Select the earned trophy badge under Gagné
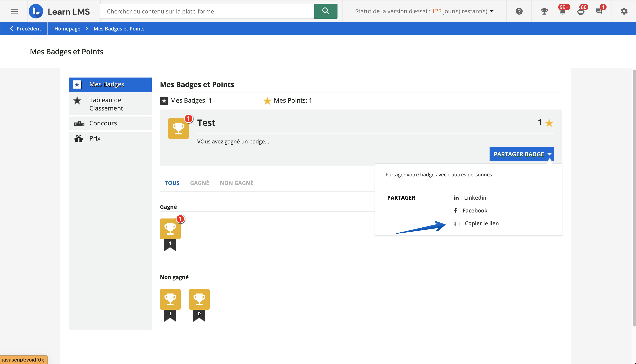 tap(170, 229)
